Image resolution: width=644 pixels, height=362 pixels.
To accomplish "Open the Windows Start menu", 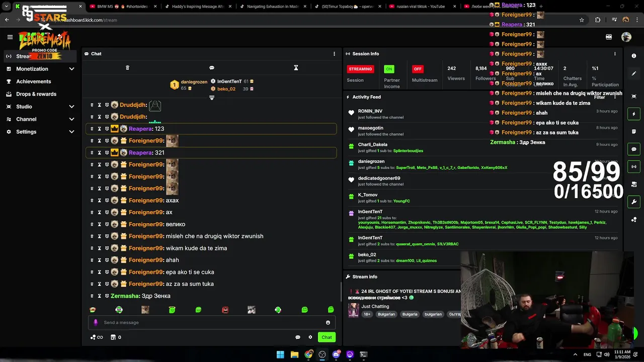I will coord(280,354).
